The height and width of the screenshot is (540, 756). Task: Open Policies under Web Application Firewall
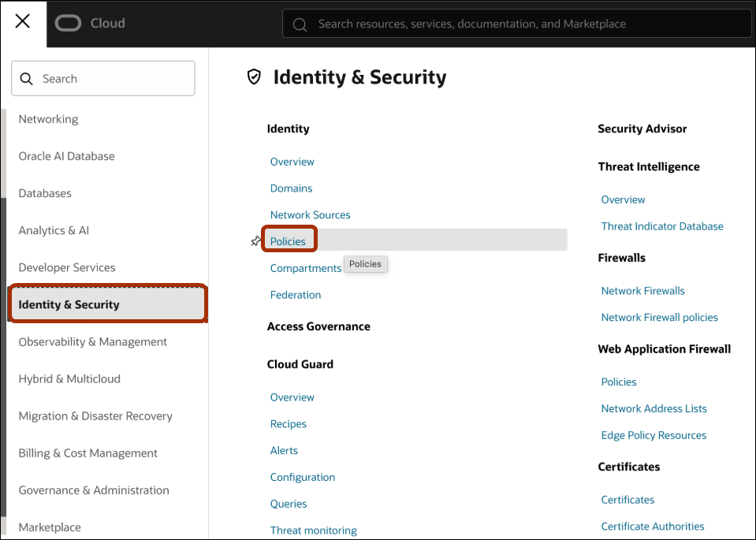pyautogui.click(x=619, y=382)
